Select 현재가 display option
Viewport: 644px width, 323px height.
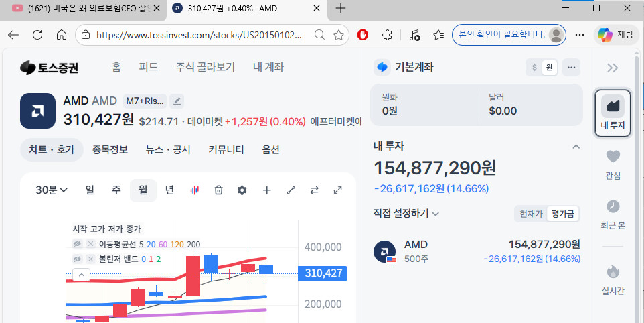(531, 214)
